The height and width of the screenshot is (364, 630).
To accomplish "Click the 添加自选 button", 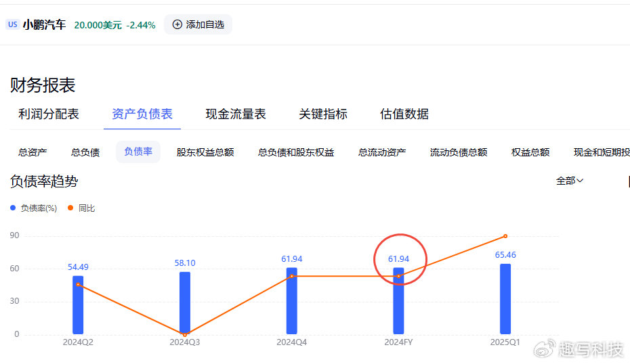I will pos(198,24).
